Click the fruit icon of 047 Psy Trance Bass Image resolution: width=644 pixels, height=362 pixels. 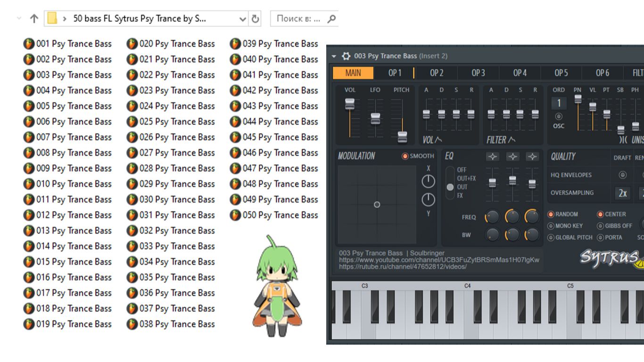(235, 168)
